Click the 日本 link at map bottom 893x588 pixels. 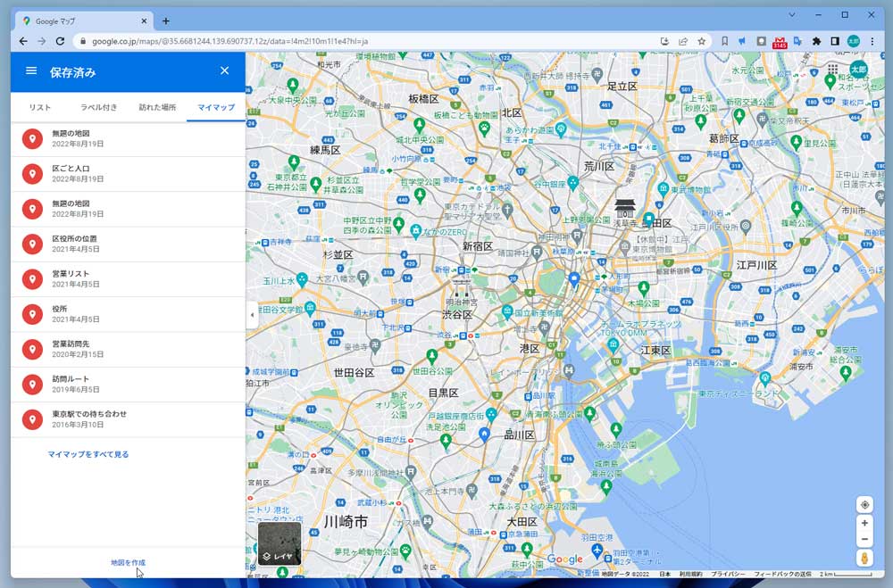click(664, 574)
